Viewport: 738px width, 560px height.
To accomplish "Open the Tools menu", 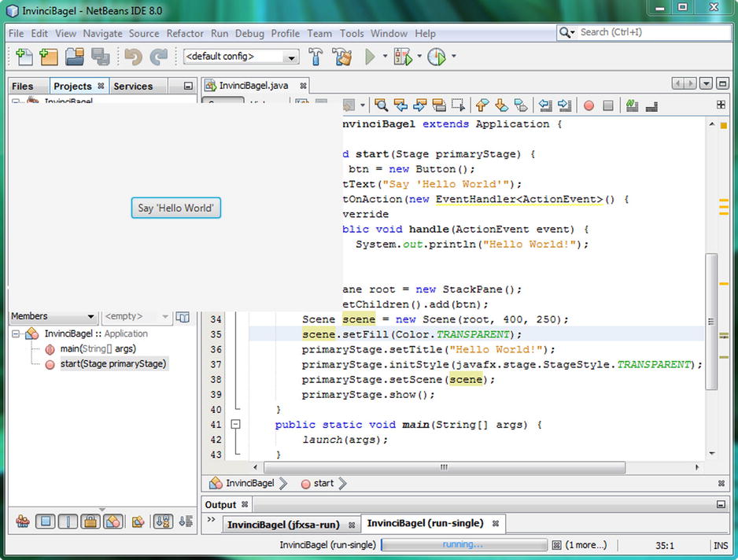I will tap(352, 33).
